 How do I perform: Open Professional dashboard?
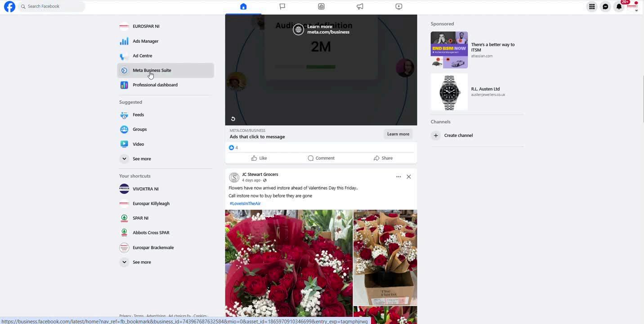pyautogui.click(x=165, y=85)
